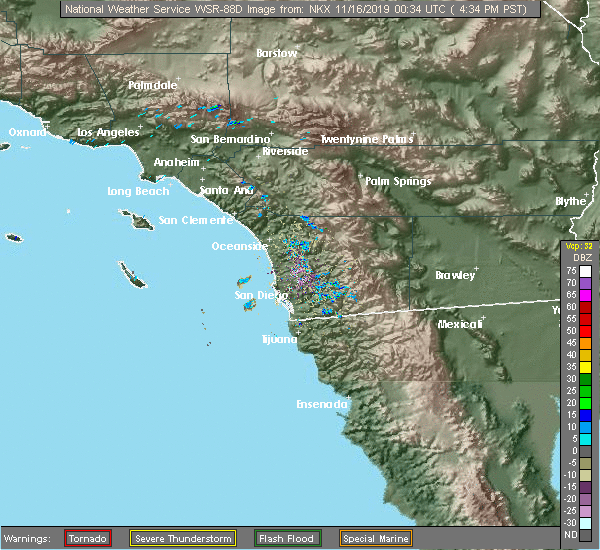Click the San Diego city label
600x550 pixels.
(x=261, y=295)
